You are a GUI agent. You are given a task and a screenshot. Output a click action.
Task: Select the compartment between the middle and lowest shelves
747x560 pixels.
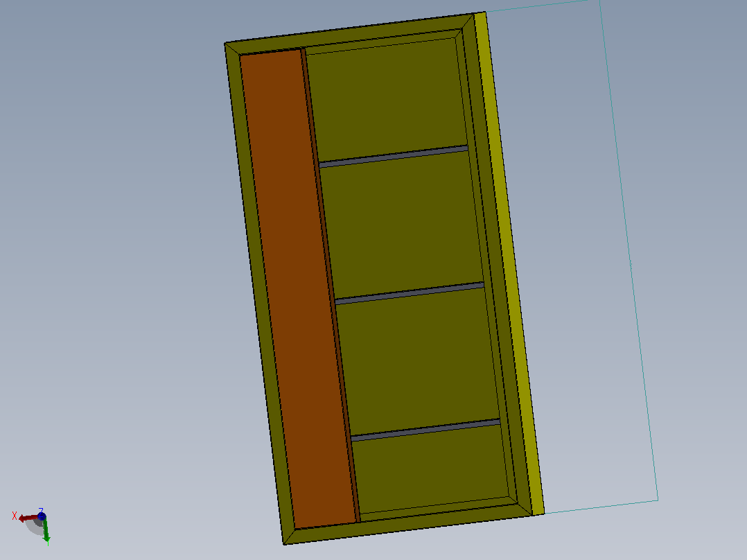click(x=417, y=362)
